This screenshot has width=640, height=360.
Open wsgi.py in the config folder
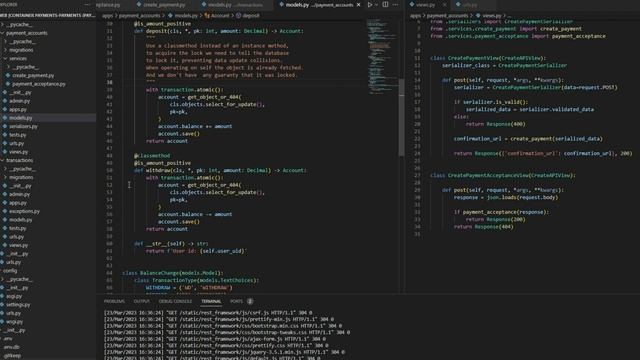tap(14, 322)
